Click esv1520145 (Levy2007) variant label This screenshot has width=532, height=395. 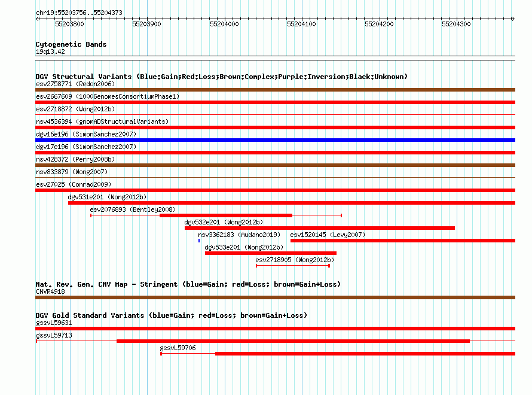click(x=328, y=235)
